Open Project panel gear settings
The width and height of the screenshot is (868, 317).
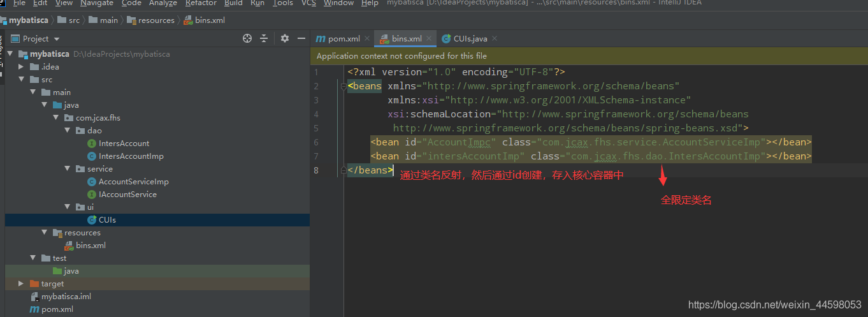pyautogui.click(x=285, y=39)
